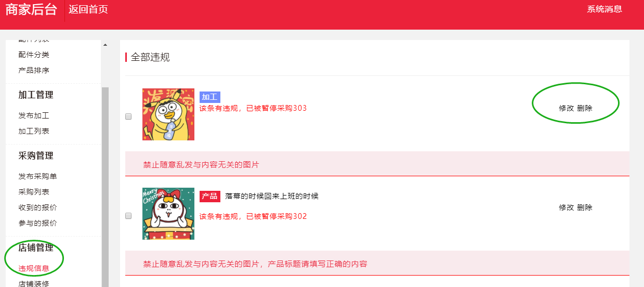Open 违规信息 in the sidebar
The height and width of the screenshot is (287, 644).
tap(34, 269)
